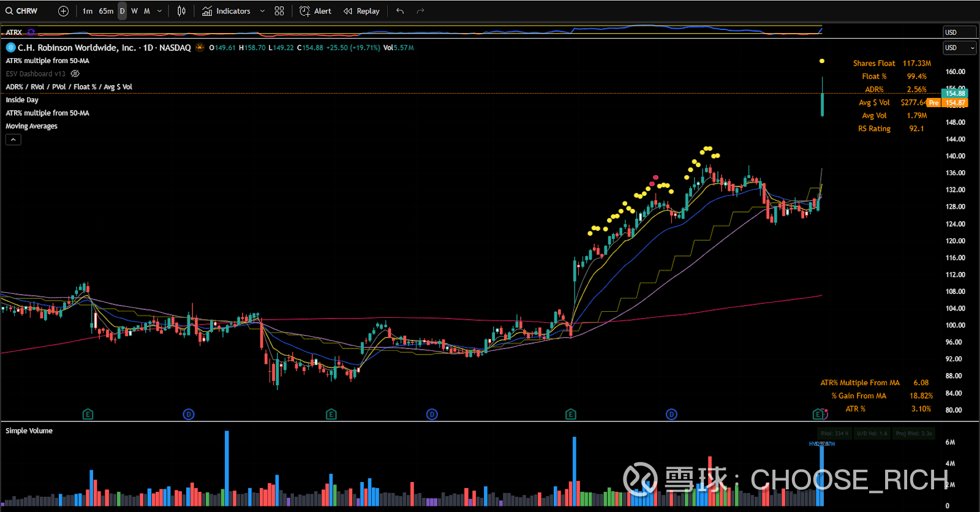Click the Avg Vol 1.79M value
The width and height of the screenshot is (980, 512).
click(x=917, y=116)
